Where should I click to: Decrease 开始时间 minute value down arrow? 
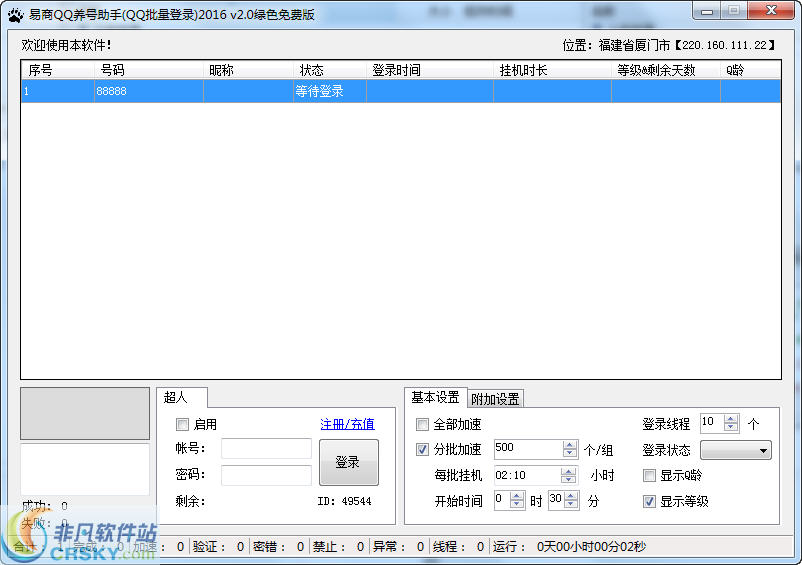(571, 505)
